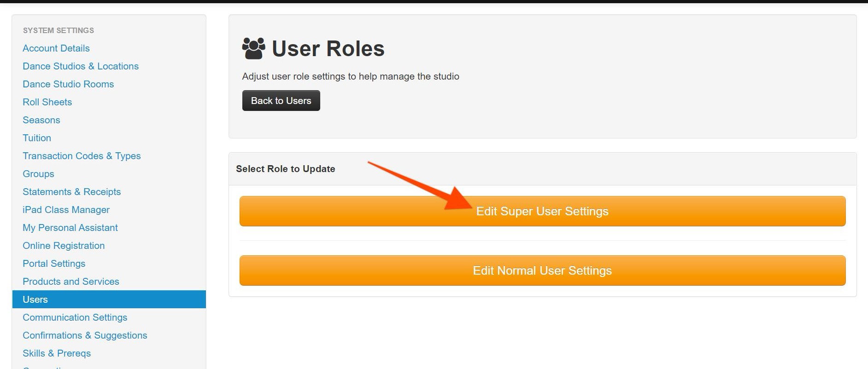Open Communication Settings in sidebar
Viewport: 868px width, 369px height.
pyautogui.click(x=75, y=317)
